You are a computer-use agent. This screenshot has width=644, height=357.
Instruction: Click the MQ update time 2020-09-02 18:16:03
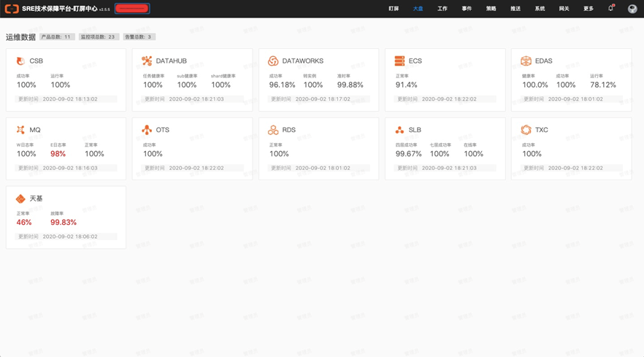70,168
